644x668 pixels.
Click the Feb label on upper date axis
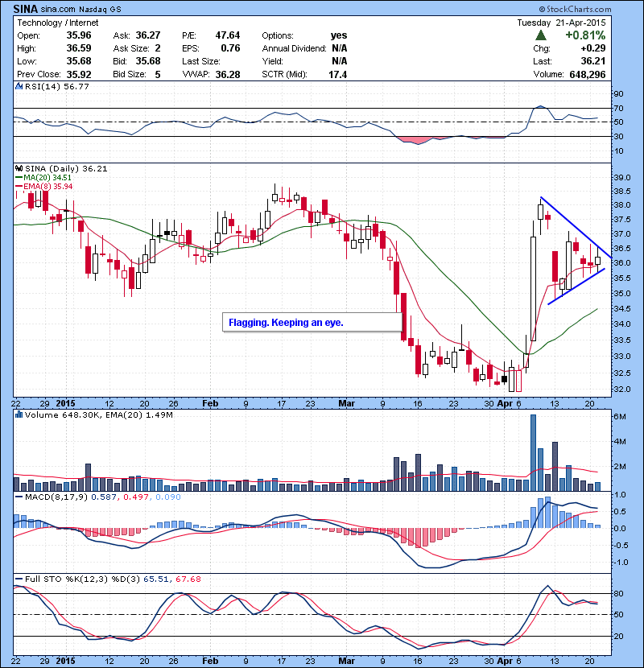click(x=210, y=403)
